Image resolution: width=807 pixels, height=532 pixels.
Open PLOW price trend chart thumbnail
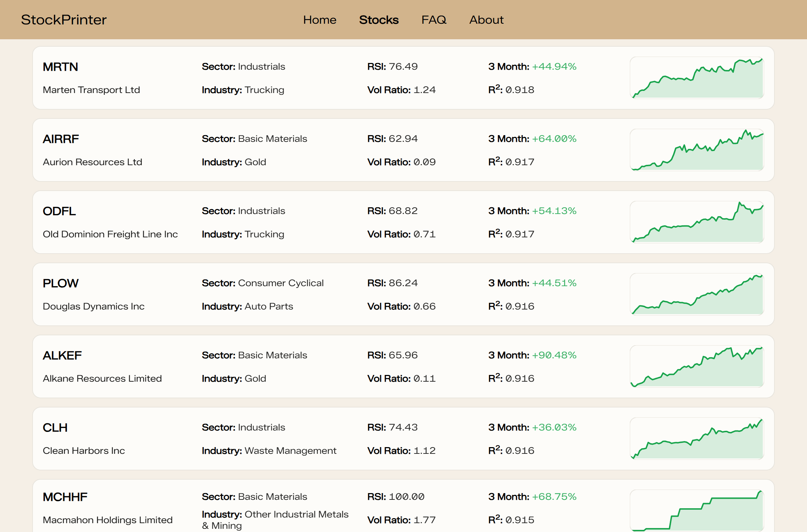[696, 294]
